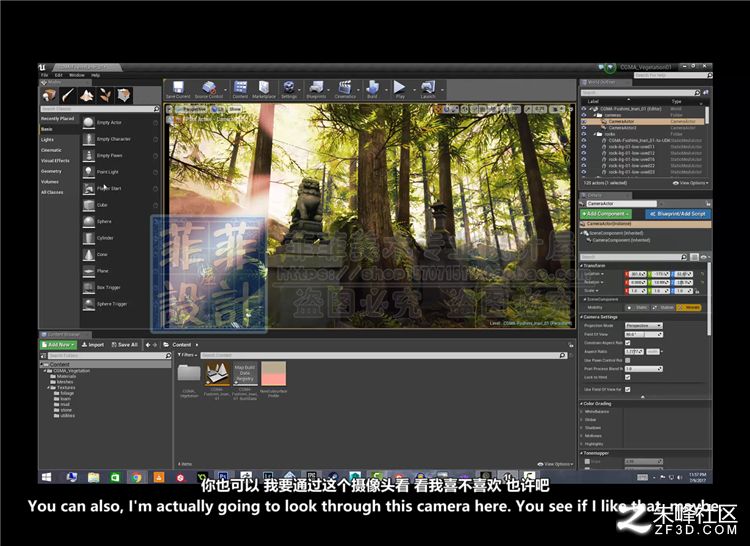This screenshot has width=750, height=546.
Task: Select the Geometry Editing mode icon
Action: coord(123,96)
